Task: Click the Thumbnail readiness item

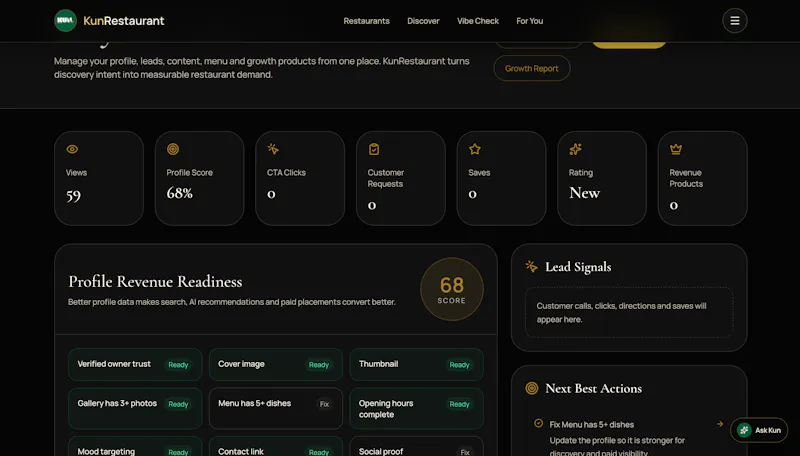Action: (x=416, y=364)
